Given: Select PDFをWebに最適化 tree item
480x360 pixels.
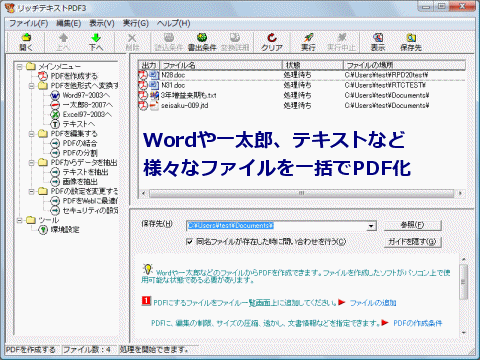Looking at the screenshot, I should coord(90,201).
